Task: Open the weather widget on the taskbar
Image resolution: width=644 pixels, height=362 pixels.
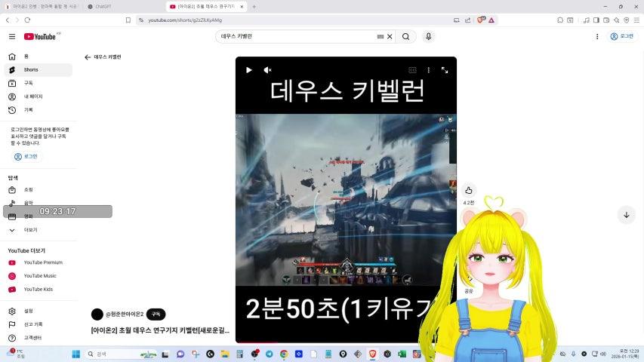Action: 17,354
